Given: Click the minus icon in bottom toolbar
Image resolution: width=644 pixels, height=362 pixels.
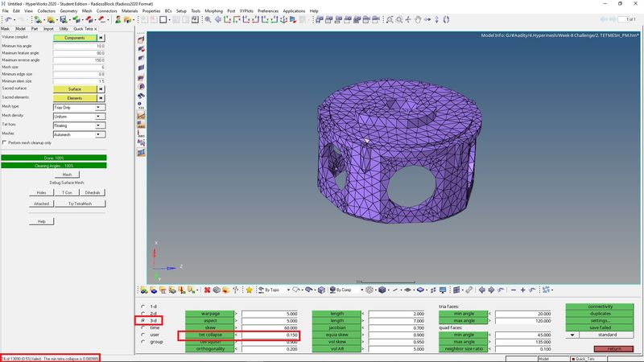Looking at the screenshot, I should [x=514, y=290].
